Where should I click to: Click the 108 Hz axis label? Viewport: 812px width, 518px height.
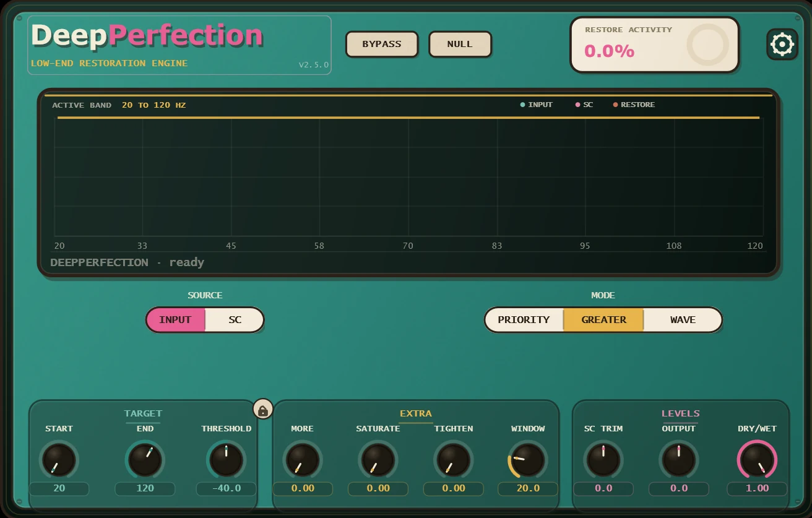(674, 246)
